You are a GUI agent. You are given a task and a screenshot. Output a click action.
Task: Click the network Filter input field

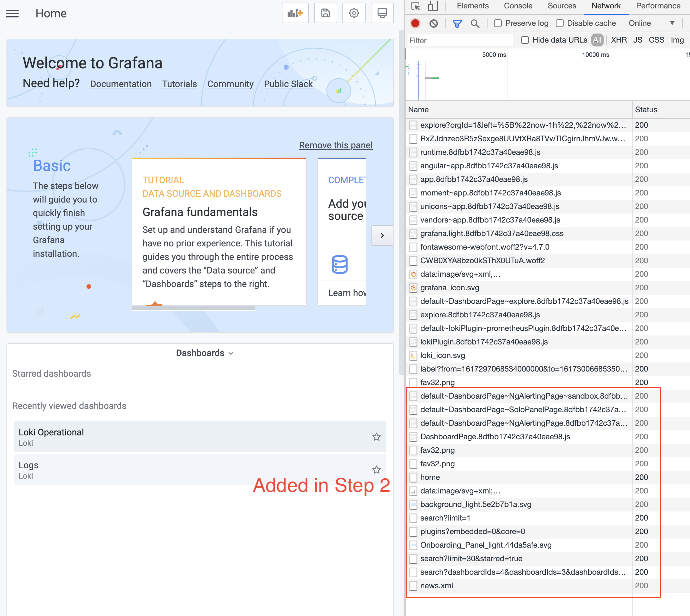pos(459,40)
